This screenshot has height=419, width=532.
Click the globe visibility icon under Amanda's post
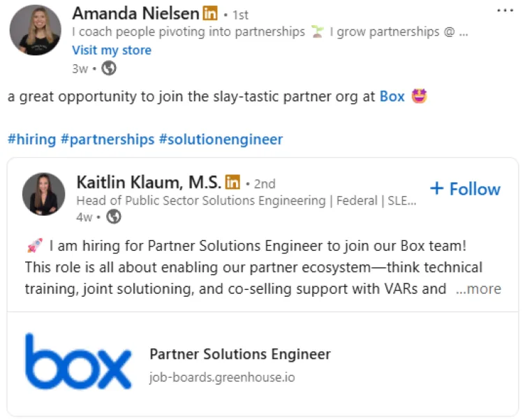tap(109, 68)
